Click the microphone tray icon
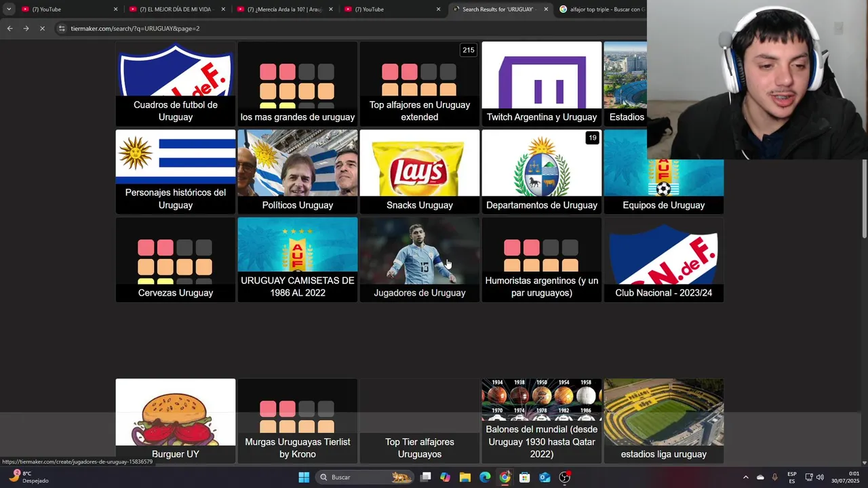The image size is (868, 488). [x=774, y=477]
